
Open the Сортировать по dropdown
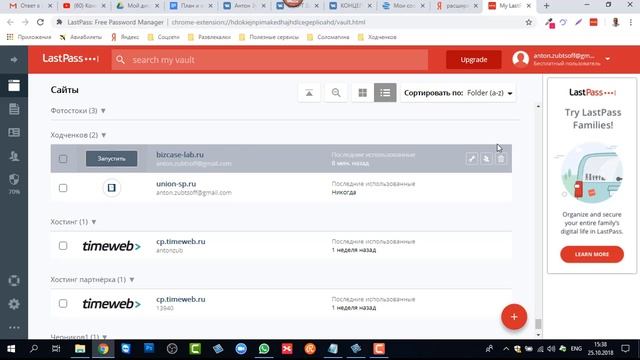(x=458, y=93)
